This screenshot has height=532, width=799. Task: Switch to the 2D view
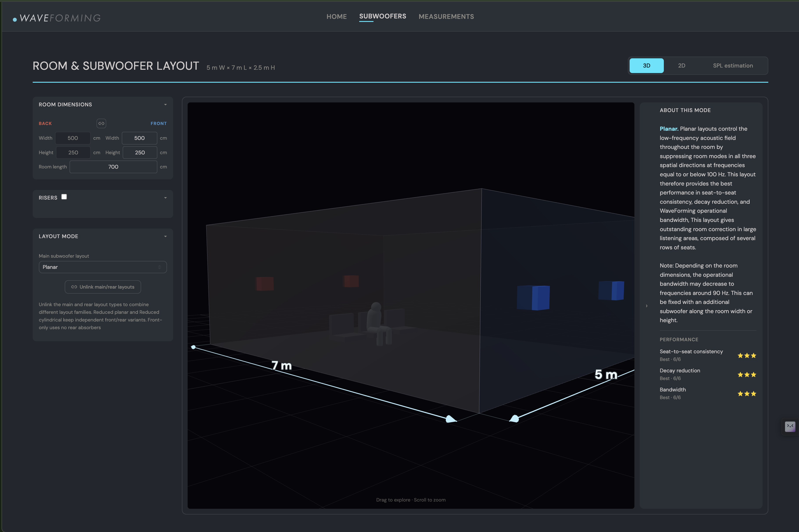tap(682, 66)
